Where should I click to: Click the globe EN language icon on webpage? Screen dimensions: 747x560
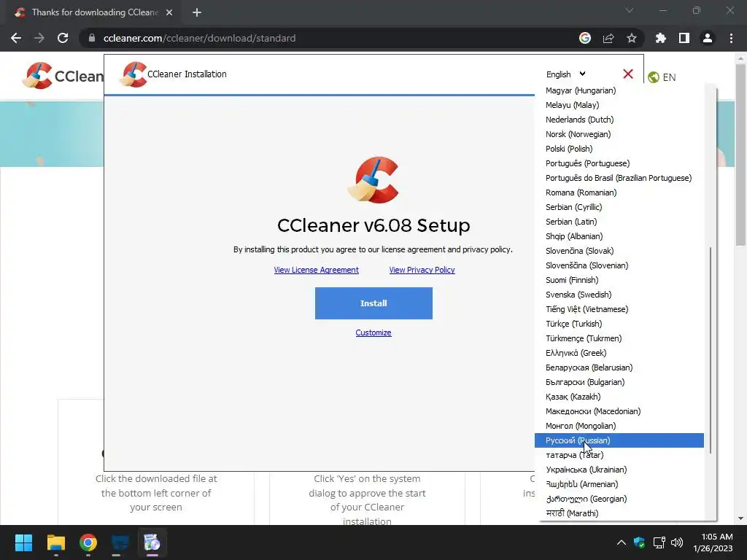pyautogui.click(x=662, y=77)
